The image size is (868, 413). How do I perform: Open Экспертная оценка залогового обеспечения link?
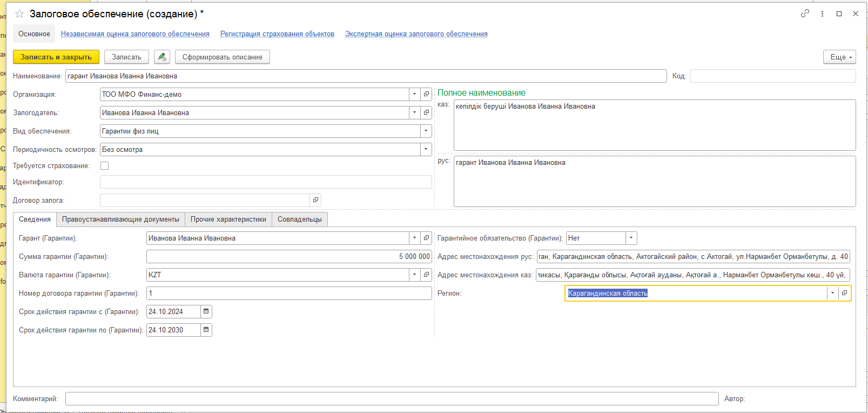point(416,34)
